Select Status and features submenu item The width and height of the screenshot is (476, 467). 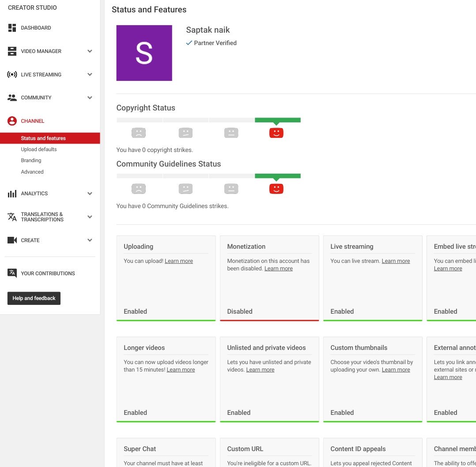coord(50,138)
